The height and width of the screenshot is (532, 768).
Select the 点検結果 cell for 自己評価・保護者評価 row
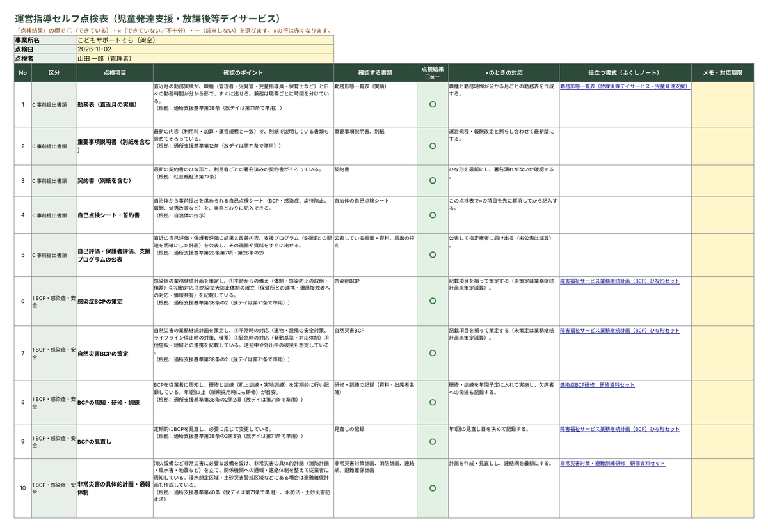(433, 254)
